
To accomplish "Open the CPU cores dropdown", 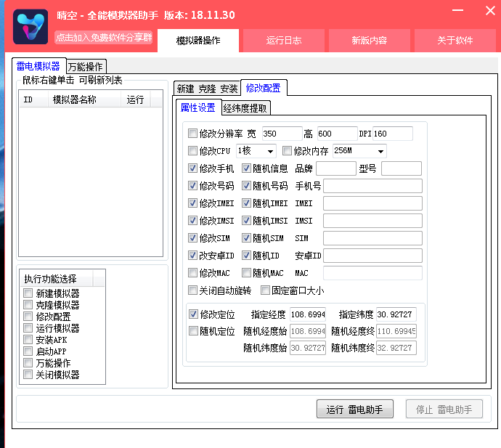I will click(x=256, y=151).
